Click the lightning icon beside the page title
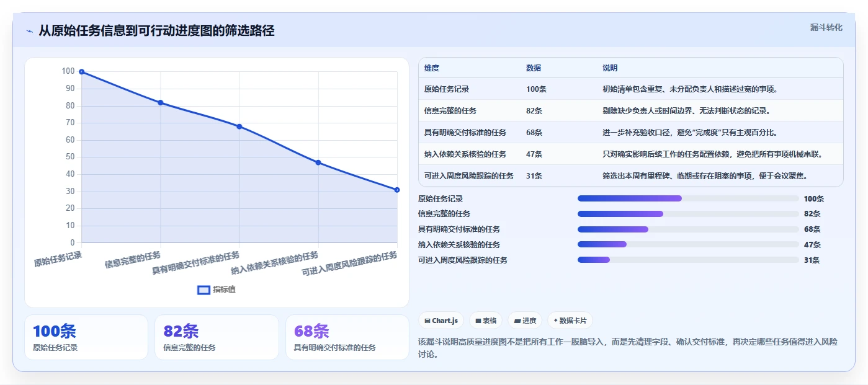This screenshot has height=385, width=868. (30, 31)
